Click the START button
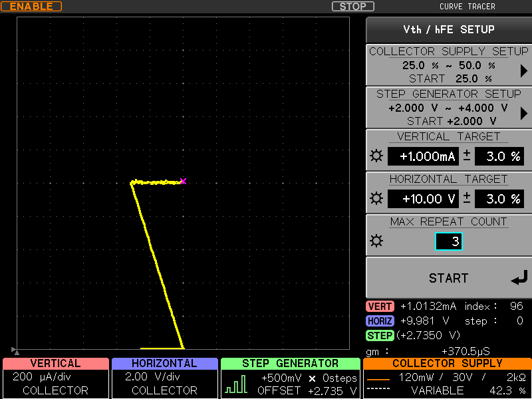The height and width of the screenshot is (399, 532). coord(449,278)
